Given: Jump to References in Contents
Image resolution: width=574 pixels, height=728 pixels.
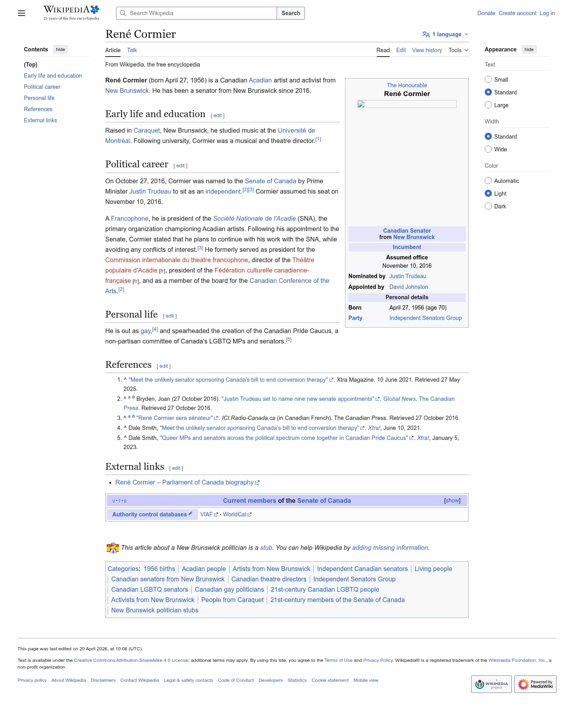Looking at the screenshot, I should click(38, 109).
